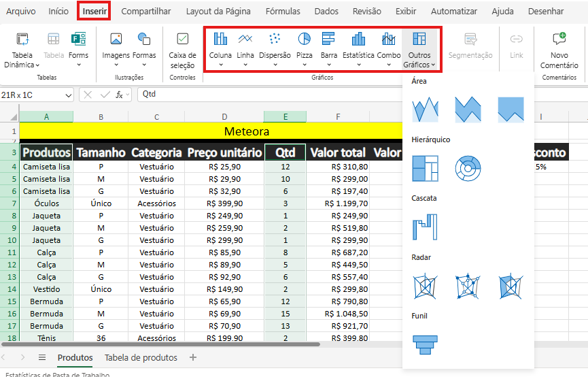Select the Óculos product cell

point(46,203)
